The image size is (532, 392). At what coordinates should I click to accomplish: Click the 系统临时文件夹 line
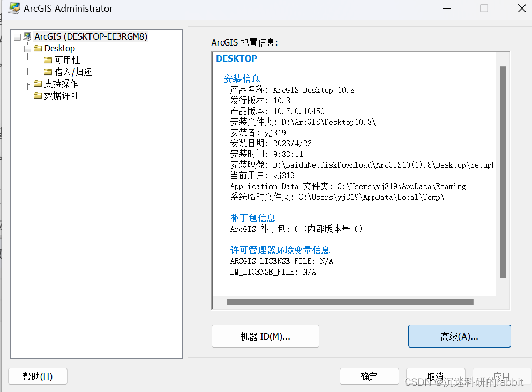pos(337,197)
